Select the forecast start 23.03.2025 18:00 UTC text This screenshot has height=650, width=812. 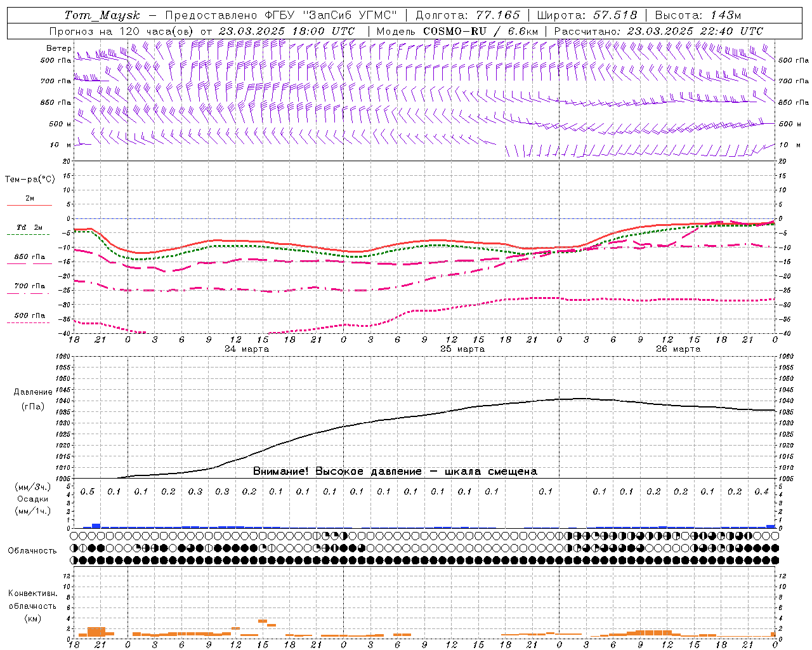(286, 31)
